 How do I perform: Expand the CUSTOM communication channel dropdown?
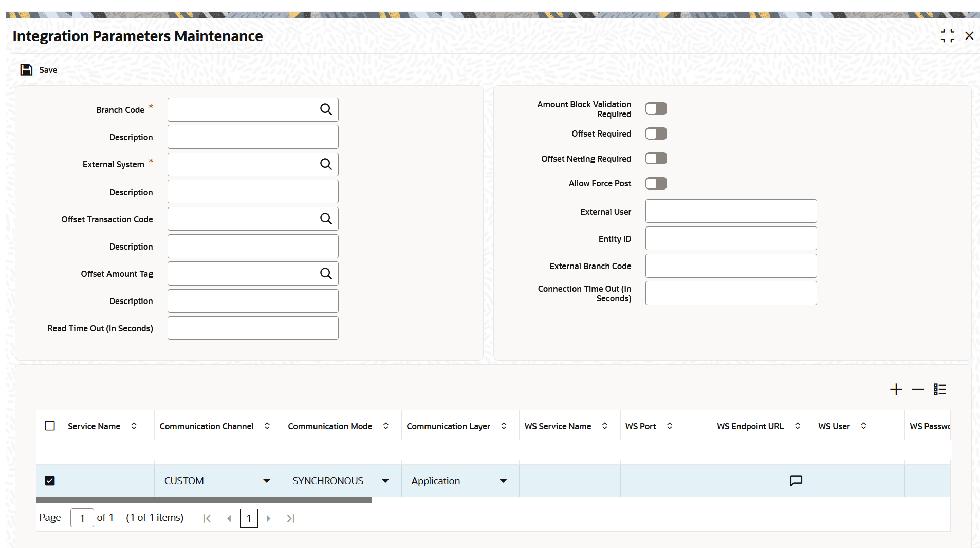(x=266, y=481)
